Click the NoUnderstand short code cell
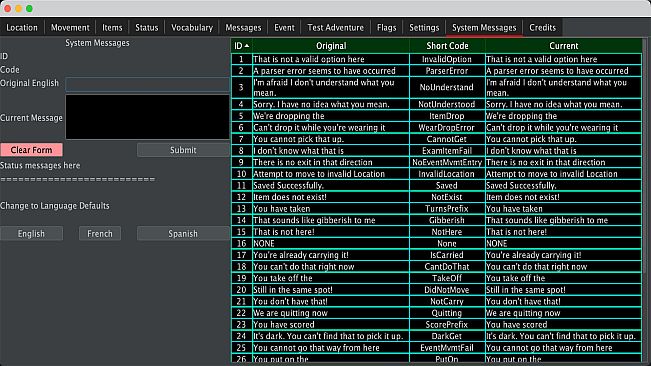This screenshot has width=651, height=366. coord(447,87)
